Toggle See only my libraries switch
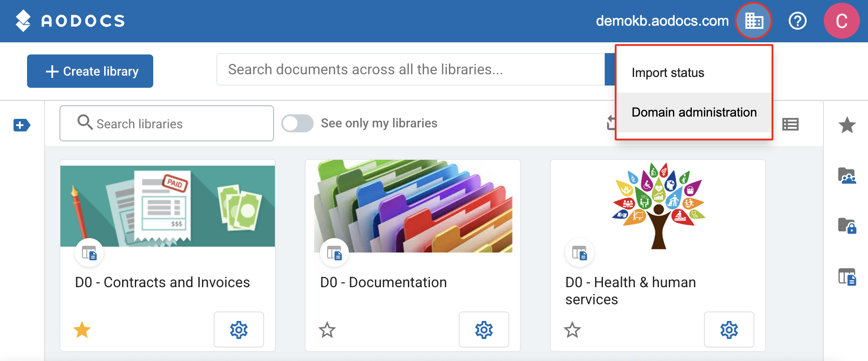The image size is (868, 361). (x=297, y=123)
